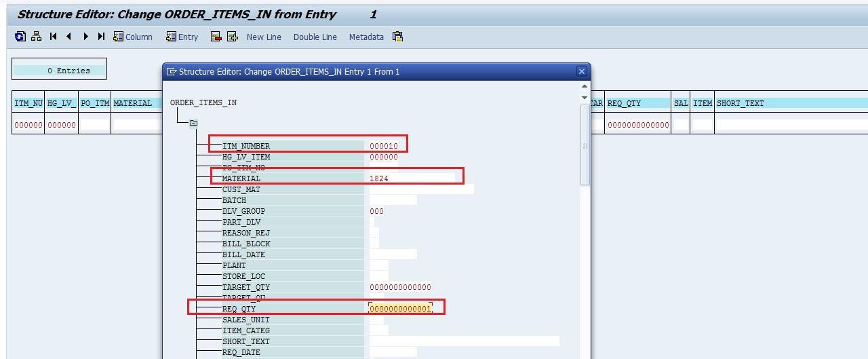Go to the previous entry arrow

(69, 37)
